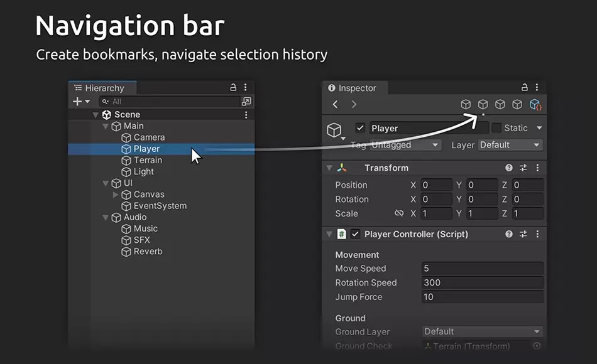This screenshot has width=597, height=364.
Task: Enable the Static checkbox
Action: pyautogui.click(x=496, y=128)
